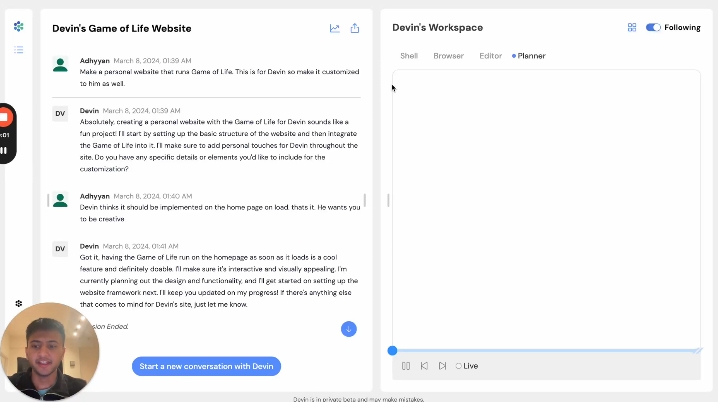Viewport: 718px width, 402px height.
Task: Pause the workspace timeline playback
Action: tap(406, 366)
